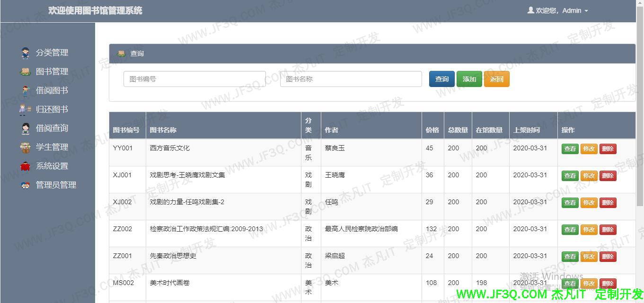Click the 学生管理 sidebar icon
This screenshot has height=303, width=644.
(26, 147)
